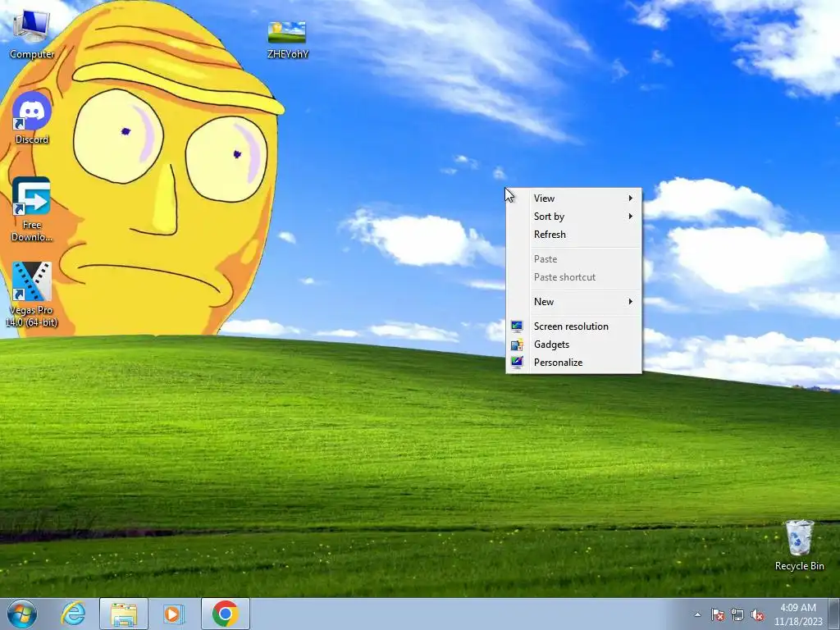Click the disabled Paste shortcut entry

click(x=573, y=277)
